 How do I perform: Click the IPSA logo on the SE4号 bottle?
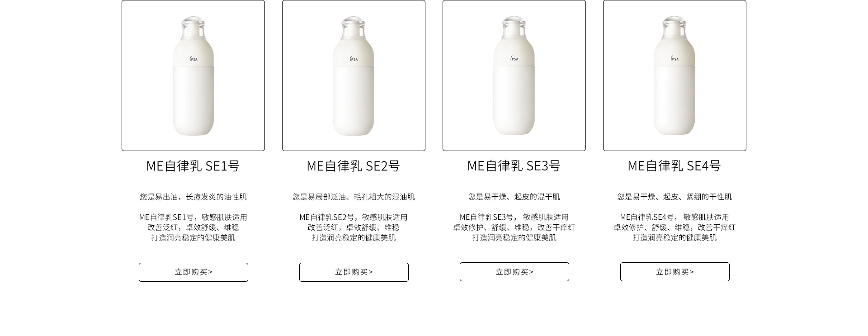(675, 58)
